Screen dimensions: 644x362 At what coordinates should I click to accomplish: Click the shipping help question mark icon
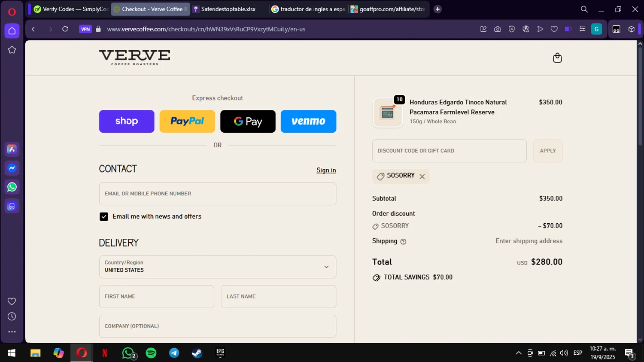click(403, 241)
